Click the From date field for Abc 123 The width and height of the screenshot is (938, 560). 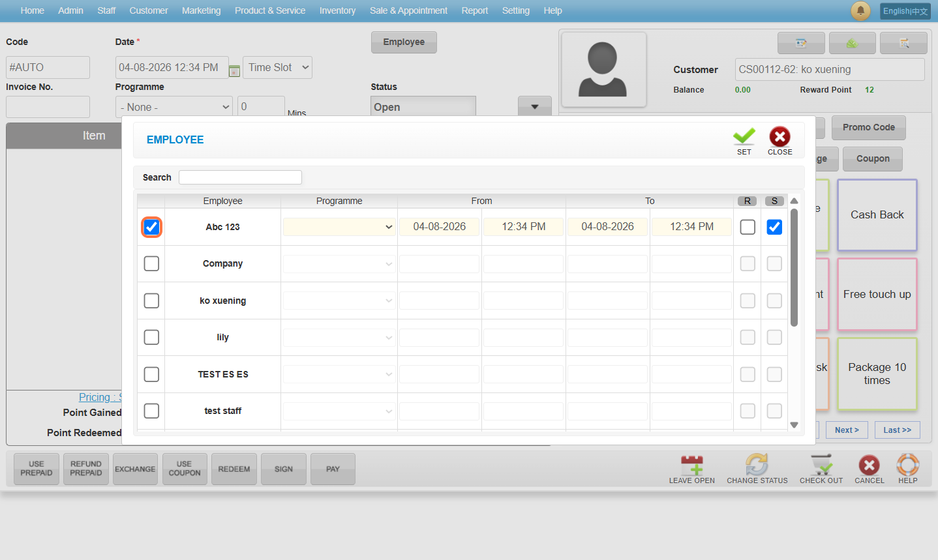pos(440,227)
